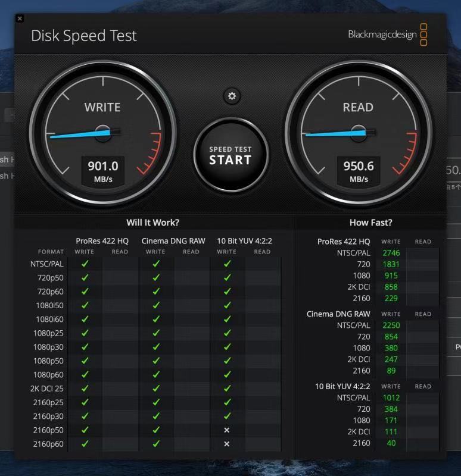
Task: Click the ProRes 422 HQ write checkmark for 1080p30
Action: (85, 347)
